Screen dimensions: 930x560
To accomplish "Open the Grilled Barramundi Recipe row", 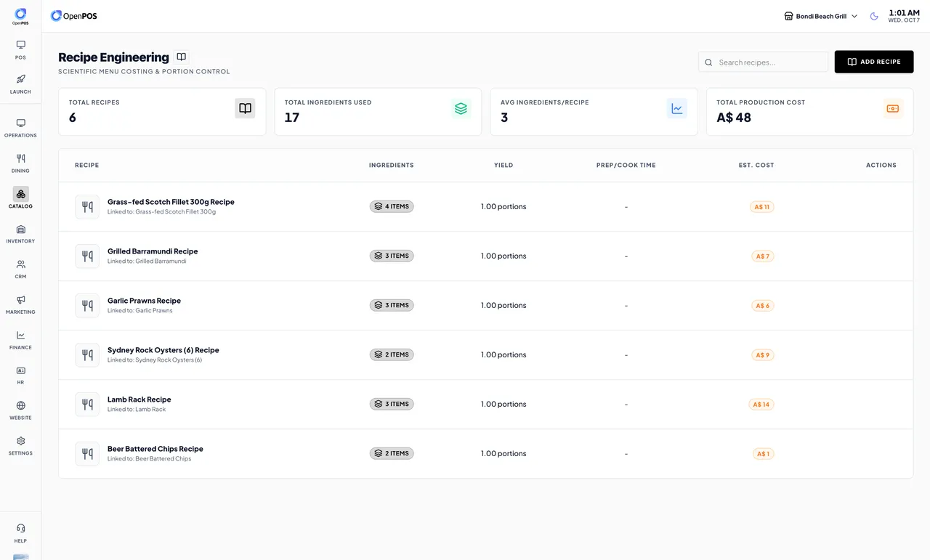I will 485,256.
